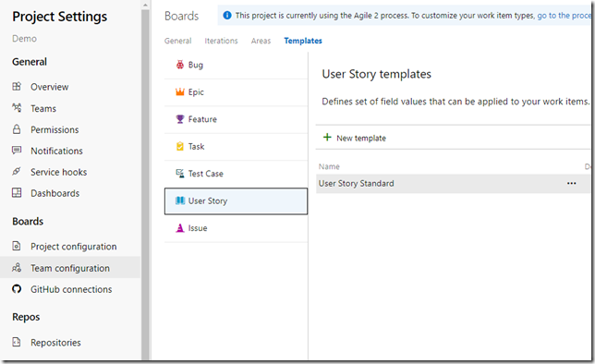Click the Feature trophy icon
This screenshot has width=595, height=364.
pos(180,119)
